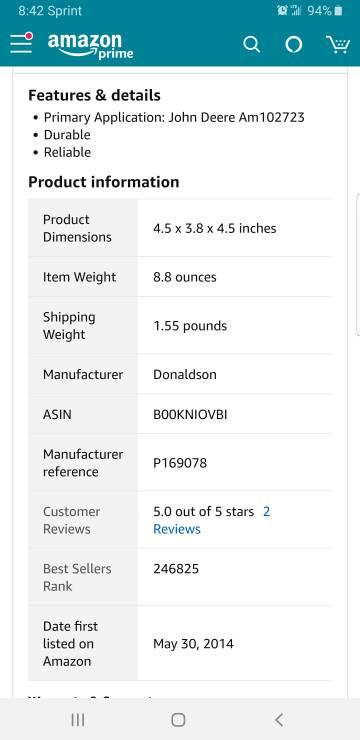Select the ASIN value B00KNIOVBI
This screenshot has width=360, height=740.
(190, 415)
